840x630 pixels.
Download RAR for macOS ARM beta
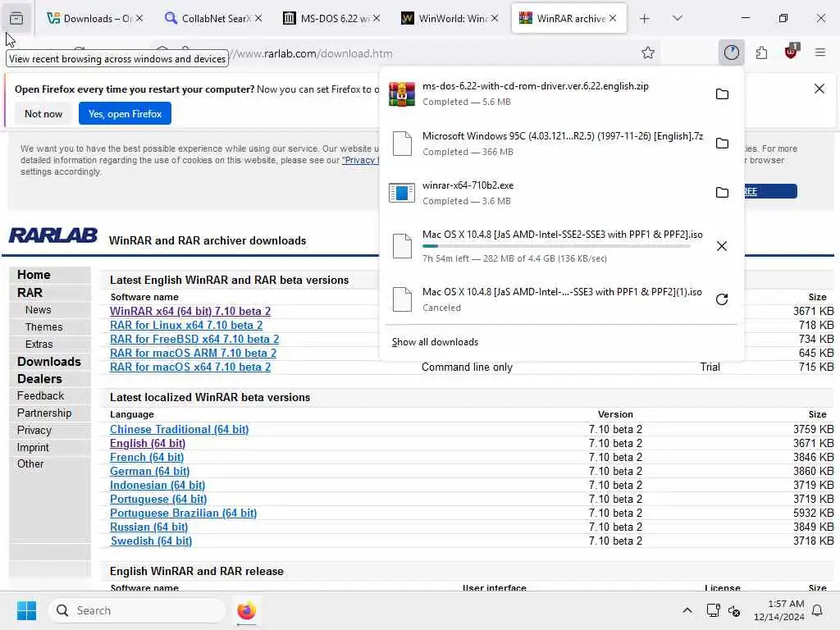[x=193, y=353]
